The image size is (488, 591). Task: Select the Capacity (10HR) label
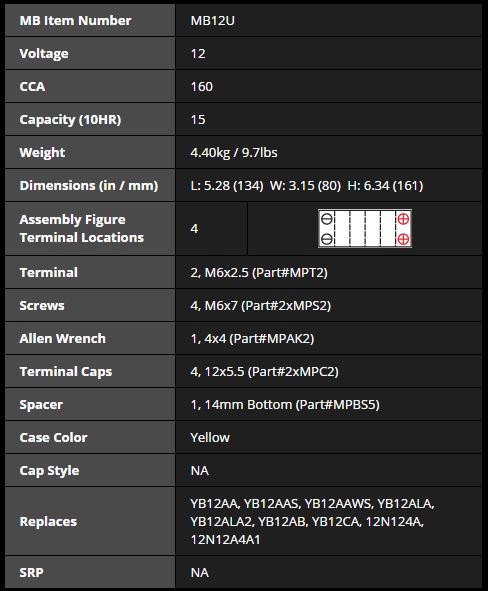(x=70, y=119)
